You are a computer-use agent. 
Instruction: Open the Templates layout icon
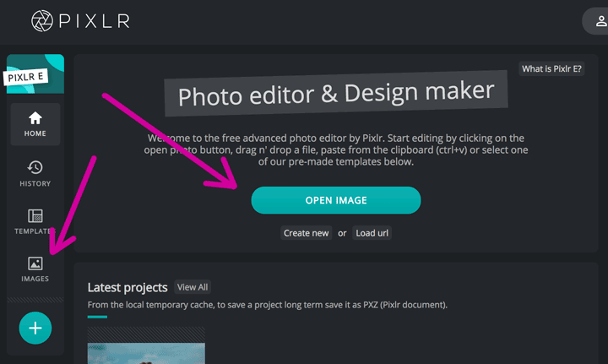pyautogui.click(x=35, y=216)
